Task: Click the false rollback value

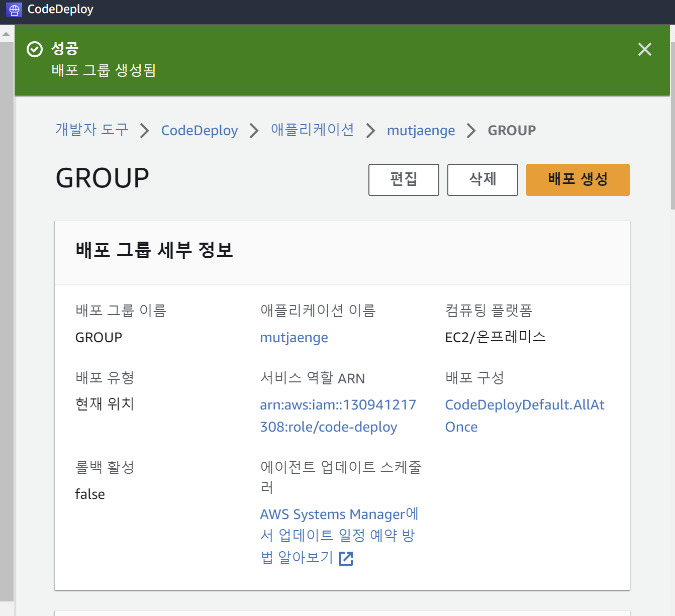Action: [x=90, y=494]
